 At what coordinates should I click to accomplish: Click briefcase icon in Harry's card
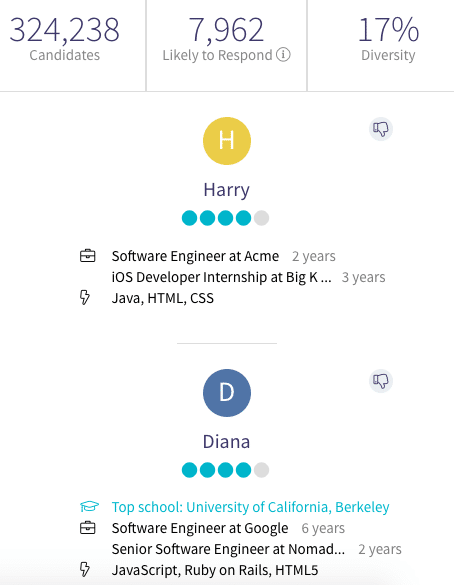88,256
